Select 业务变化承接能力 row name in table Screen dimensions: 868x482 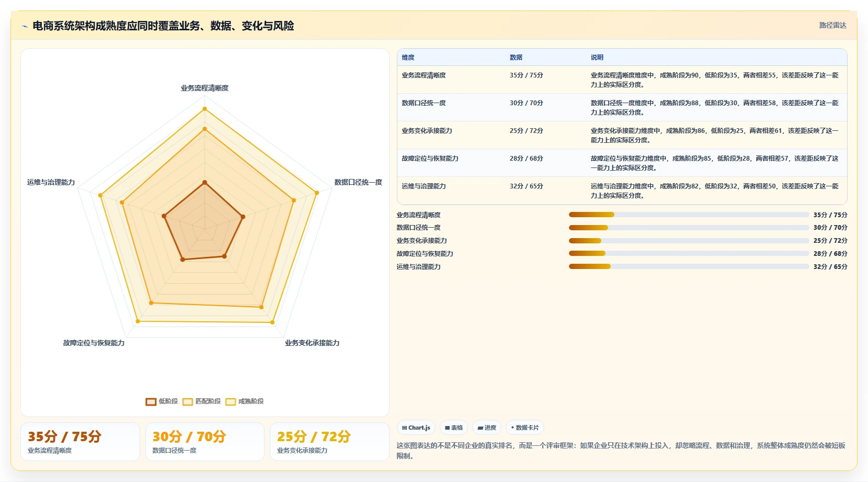click(427, 131)
